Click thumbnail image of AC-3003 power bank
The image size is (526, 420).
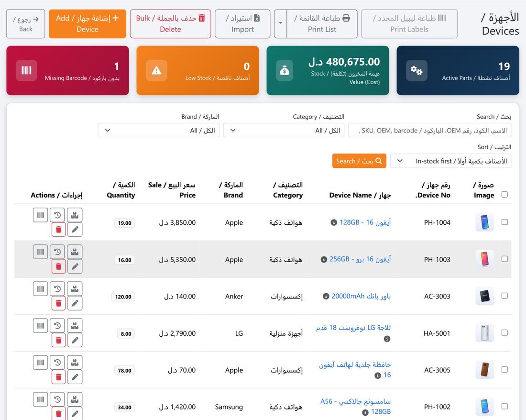point(485,296)
